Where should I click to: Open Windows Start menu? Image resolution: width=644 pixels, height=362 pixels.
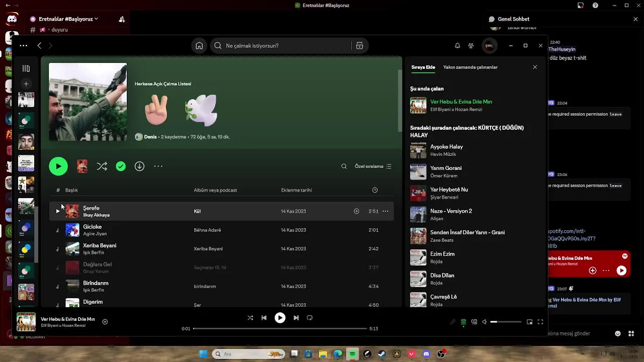coord(203,354)
